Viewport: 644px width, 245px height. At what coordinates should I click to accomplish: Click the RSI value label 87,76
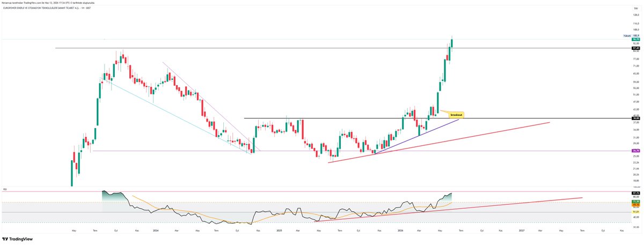pos(636,192)
